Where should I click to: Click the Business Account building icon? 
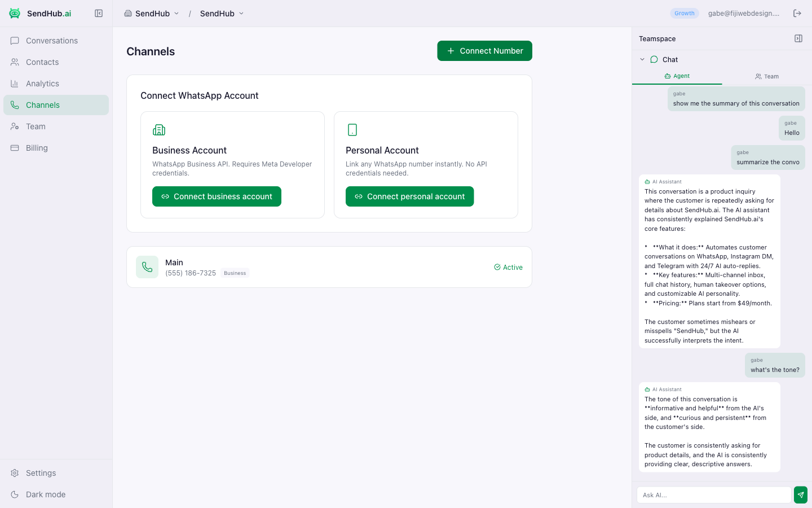pyautogui.click(x=159, y=130)
